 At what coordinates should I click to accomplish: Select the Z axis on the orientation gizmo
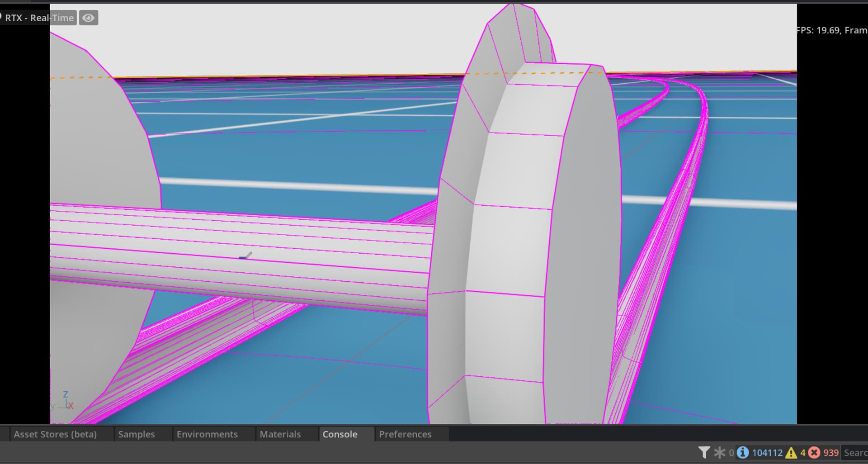[x=66, y=394]
